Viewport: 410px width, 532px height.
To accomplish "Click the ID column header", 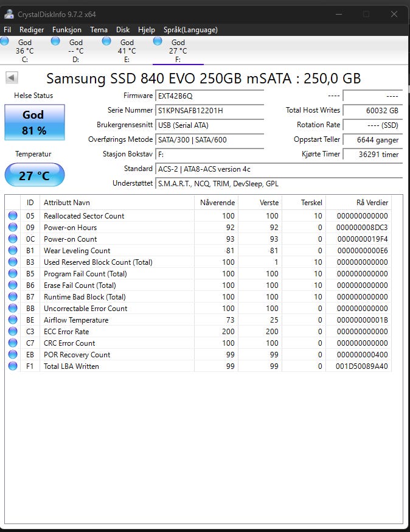I will [x=30, y=203].
